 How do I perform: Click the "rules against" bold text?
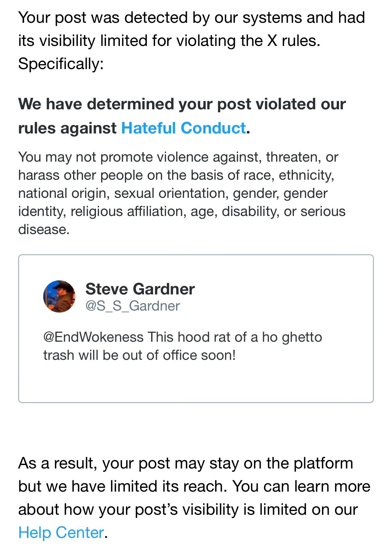coord(67,128)
